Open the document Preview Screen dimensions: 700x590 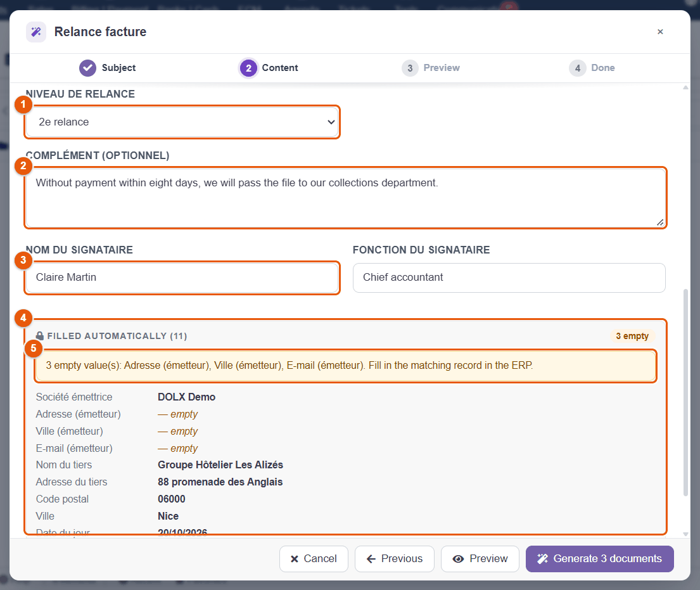coord(480,559)
